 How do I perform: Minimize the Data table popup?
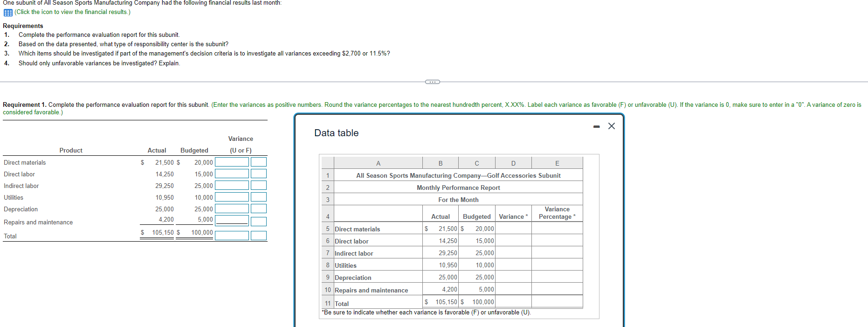(596, 126)
